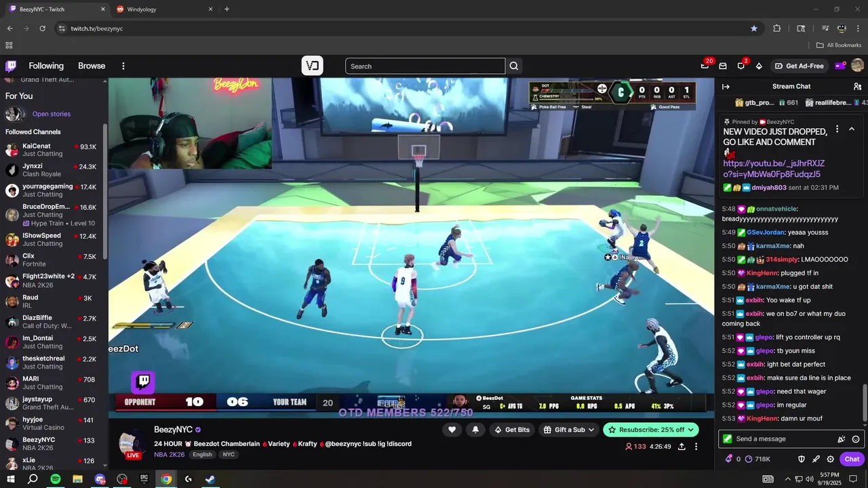Send message with Chat button
This screenshot has height=488, width=868.
pyautogui.click(x=852, y=459)
